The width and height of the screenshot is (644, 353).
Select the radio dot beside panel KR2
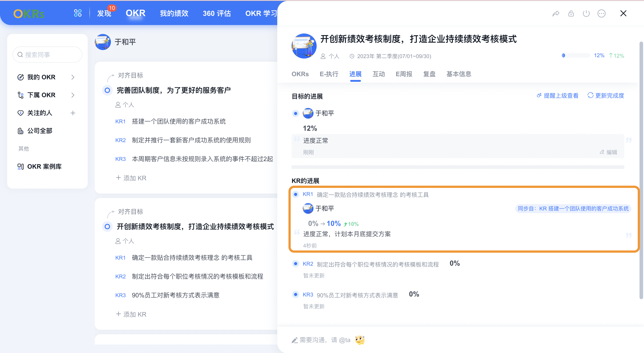295,264
